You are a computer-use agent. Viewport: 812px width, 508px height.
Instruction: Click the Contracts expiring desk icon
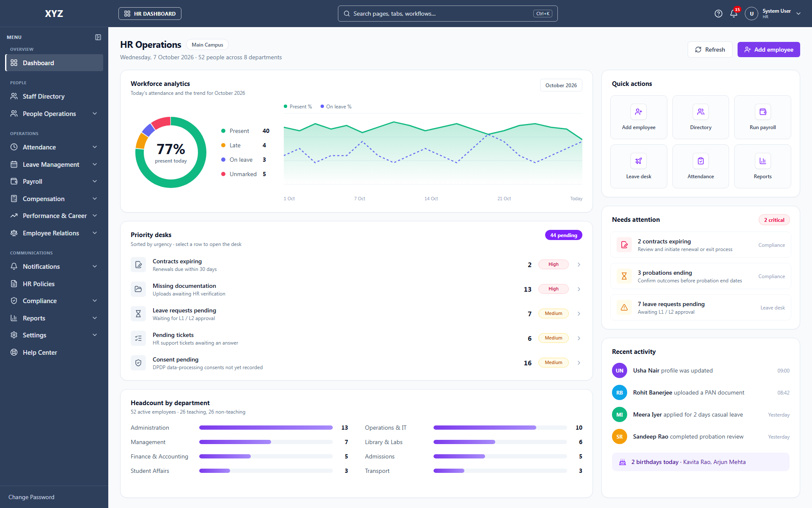[x=138, y=265]
